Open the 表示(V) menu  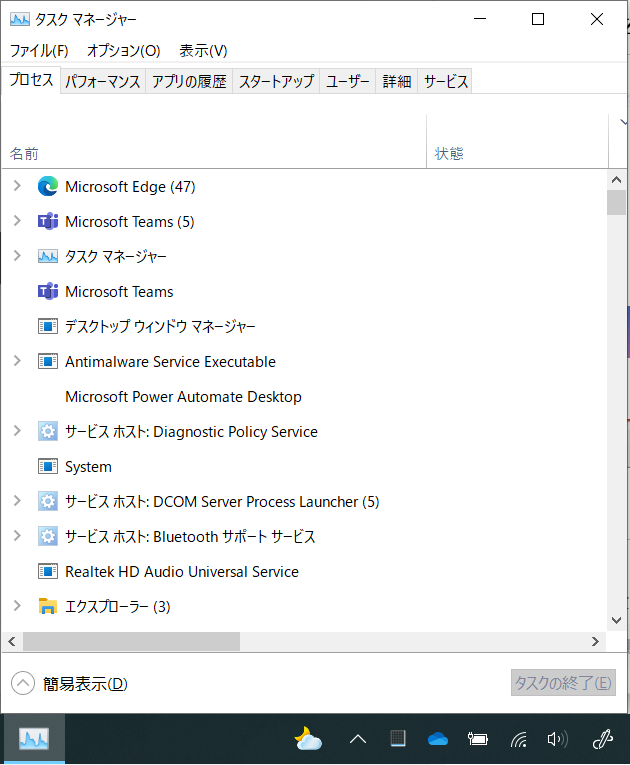pos(203,51)
